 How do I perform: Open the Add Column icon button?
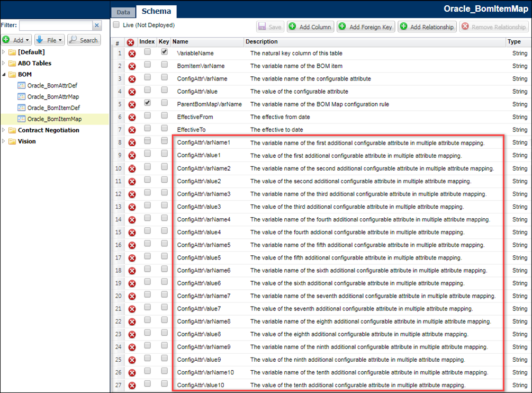point(293,27)
